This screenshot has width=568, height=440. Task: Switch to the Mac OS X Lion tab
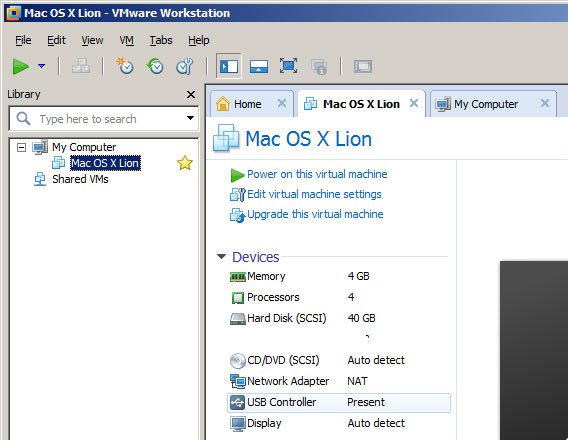[361, 104]
